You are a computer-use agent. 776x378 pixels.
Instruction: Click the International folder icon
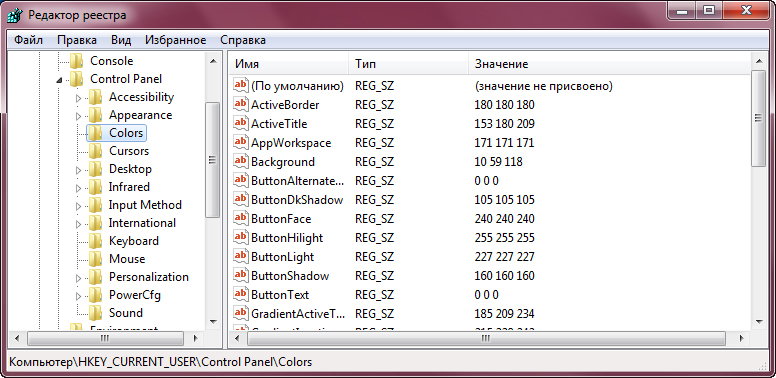tap(96, 223)
